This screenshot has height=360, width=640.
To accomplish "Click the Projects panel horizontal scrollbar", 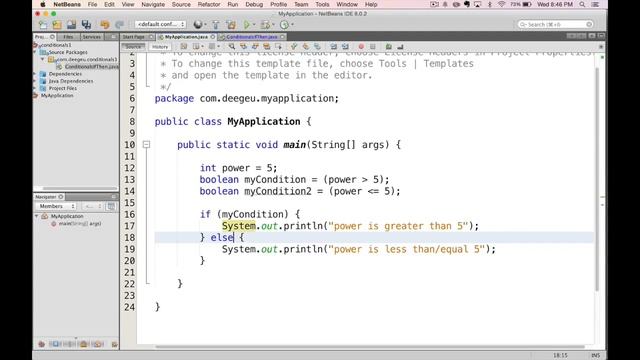I will (80, 188).
